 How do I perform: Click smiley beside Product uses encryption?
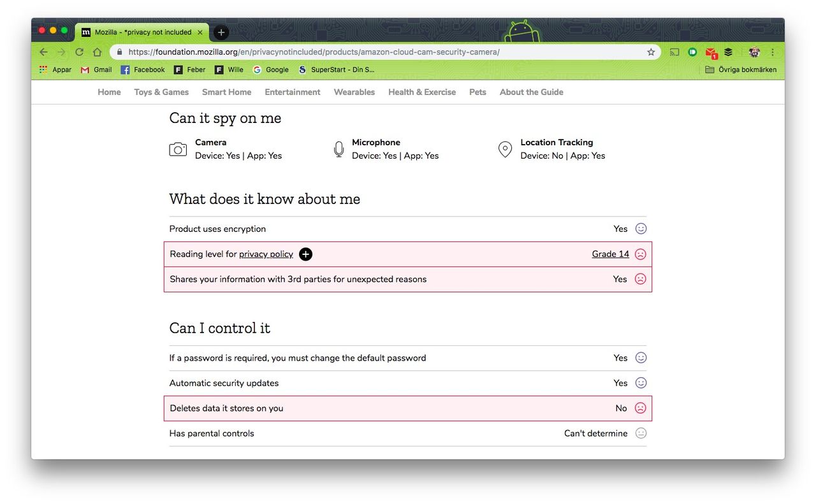641,229
